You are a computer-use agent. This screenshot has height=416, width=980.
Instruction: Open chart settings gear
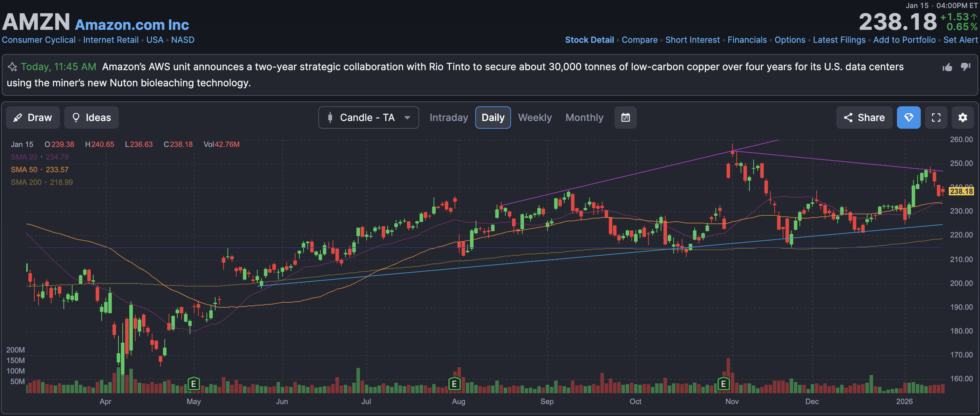(x=962, y=118)
